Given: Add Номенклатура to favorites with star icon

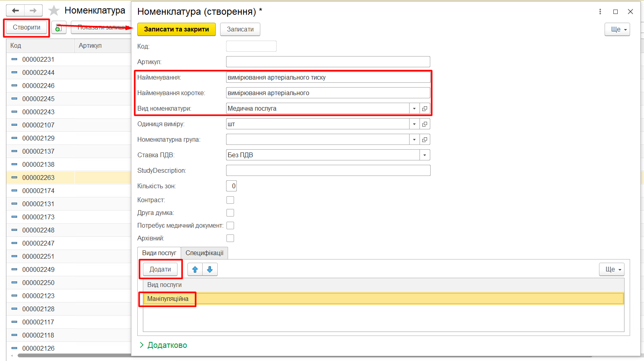Looking at the screenshot, I should (54, 10).
